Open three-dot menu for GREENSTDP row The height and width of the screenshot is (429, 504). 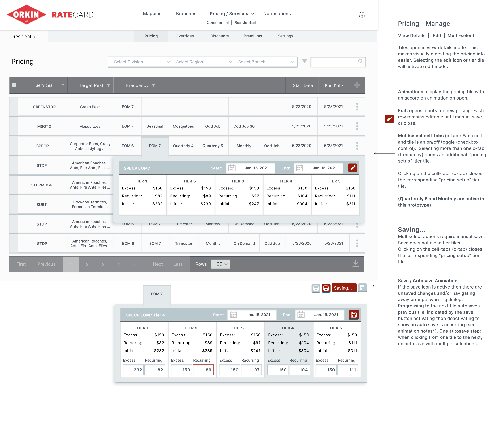[357, 107]
